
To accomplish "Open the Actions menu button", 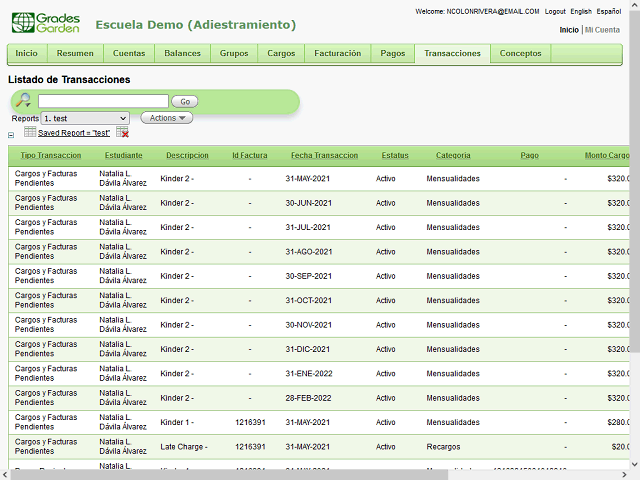I will tap(166, 118).
